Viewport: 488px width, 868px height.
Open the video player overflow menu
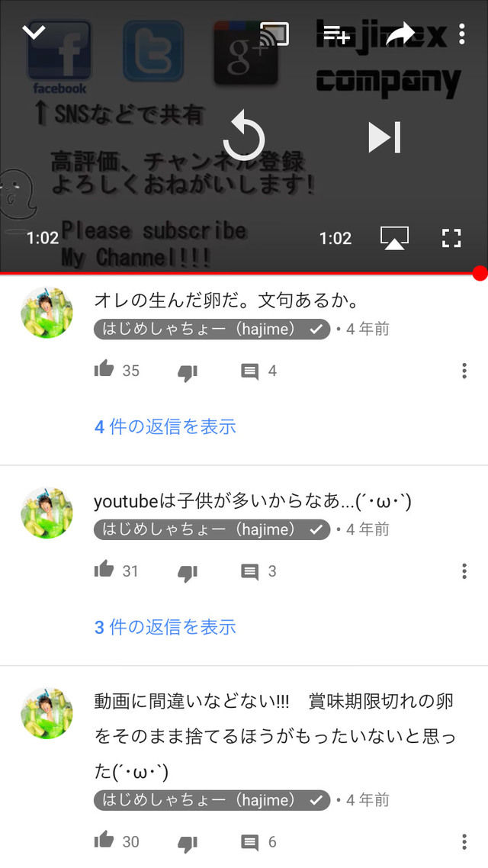[461, 34]
